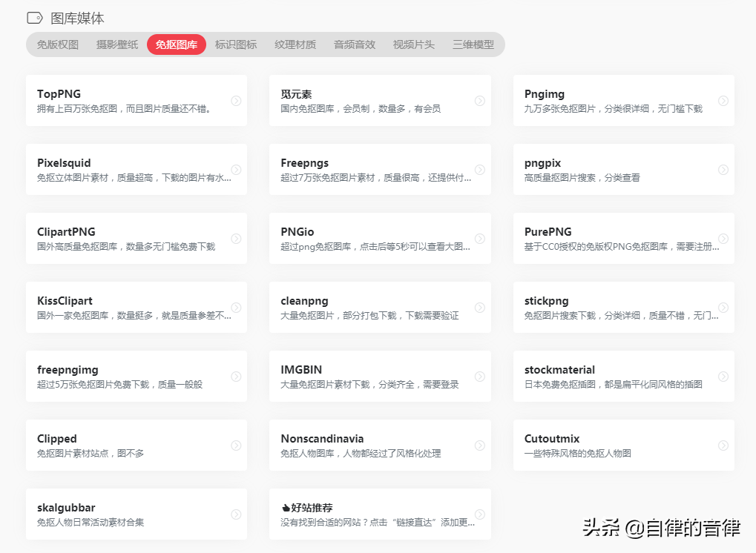Open the IMGBIN title link
Image resolution: width=756 pixels, height=553 pixels.
click(x=301, y=369)
